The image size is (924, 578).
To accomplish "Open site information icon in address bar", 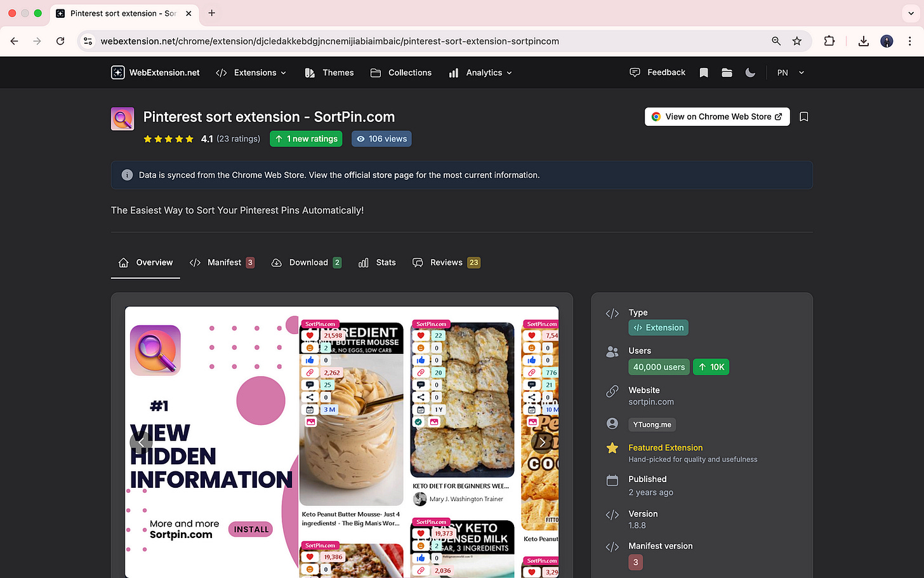I will 88,41.
